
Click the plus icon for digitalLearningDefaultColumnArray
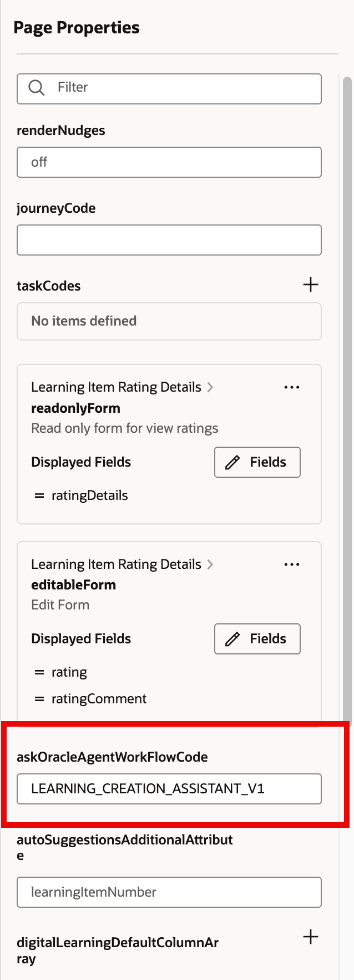pyautogui.click(x=311, y=937)
